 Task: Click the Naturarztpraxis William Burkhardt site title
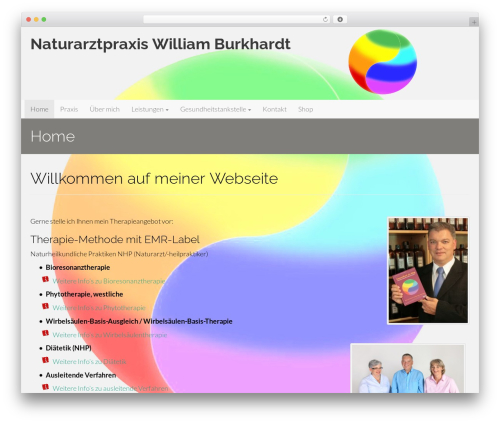tap(160, 44)
